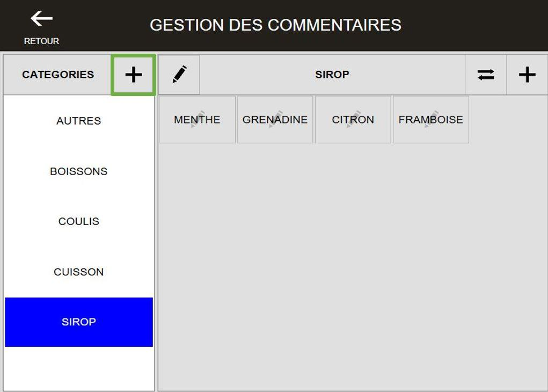Click the SIROP title in header bar

click(332, 75)
